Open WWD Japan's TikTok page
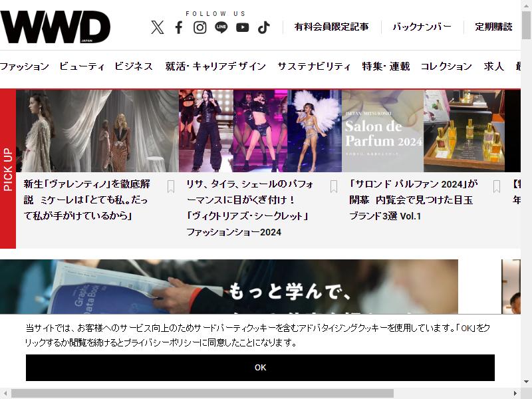 pos(263,27)
